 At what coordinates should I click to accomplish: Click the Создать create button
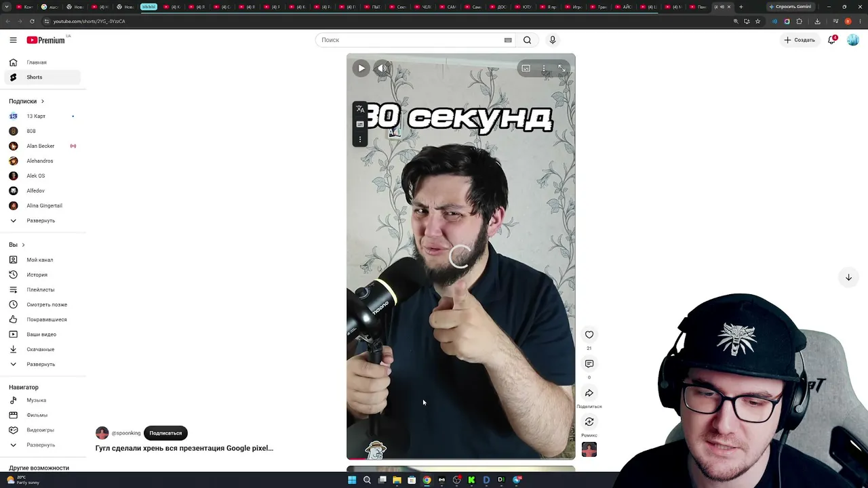click(800, 40)
